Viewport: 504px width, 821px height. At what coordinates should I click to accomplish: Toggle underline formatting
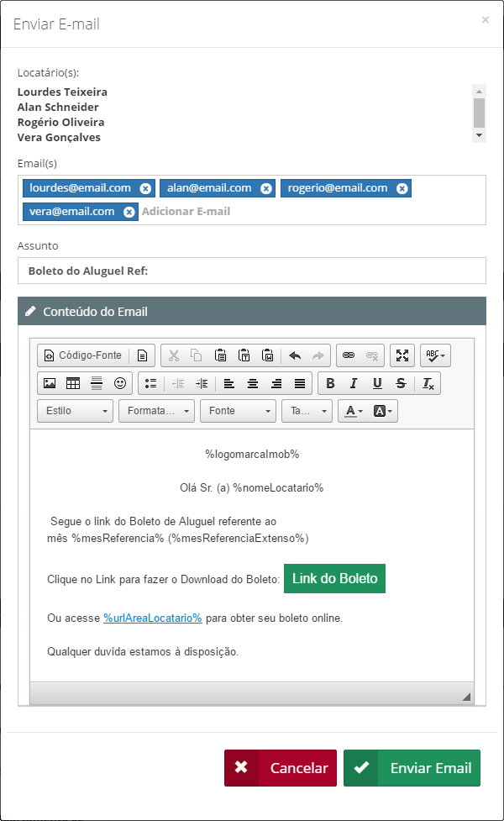click(377, 383)
